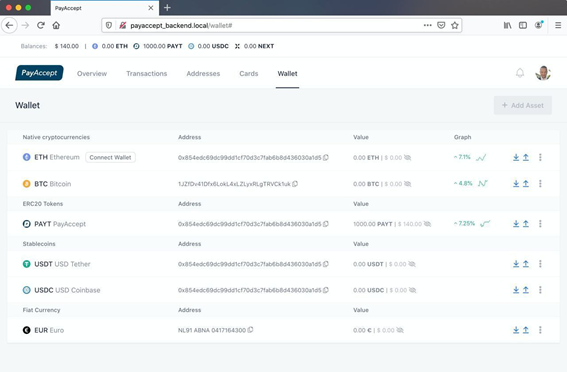Image resolution: width=567 pixels, height=372 pixels.
Task: Hide the USDT value with eye icon
Action: click(412, 264)
